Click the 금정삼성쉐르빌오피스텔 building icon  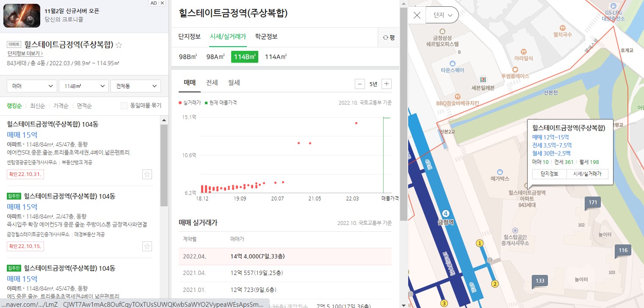click(442, 31)
